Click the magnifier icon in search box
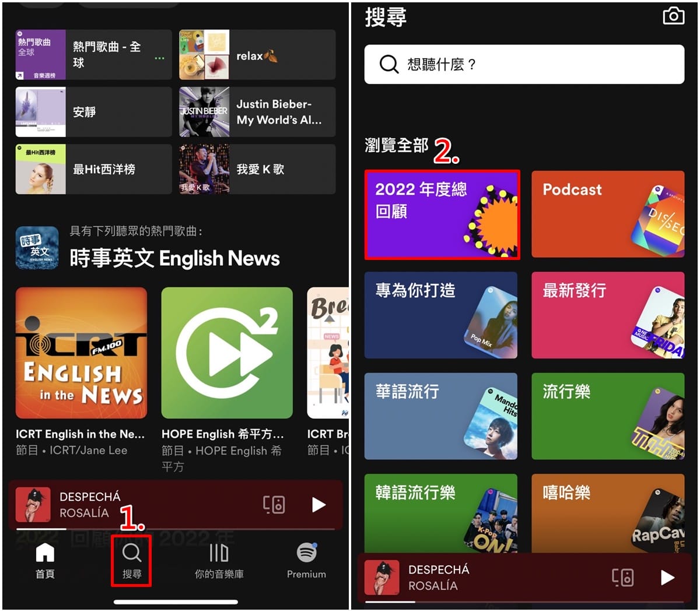The image size is (700, 612). tap(388, 64)
